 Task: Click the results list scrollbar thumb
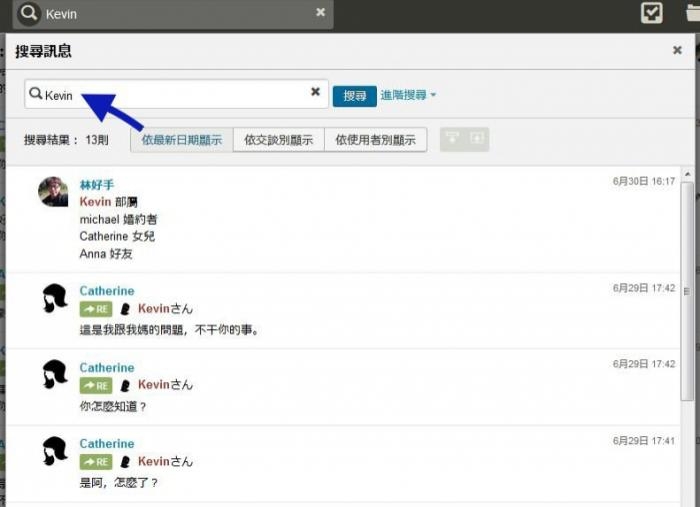687,292
